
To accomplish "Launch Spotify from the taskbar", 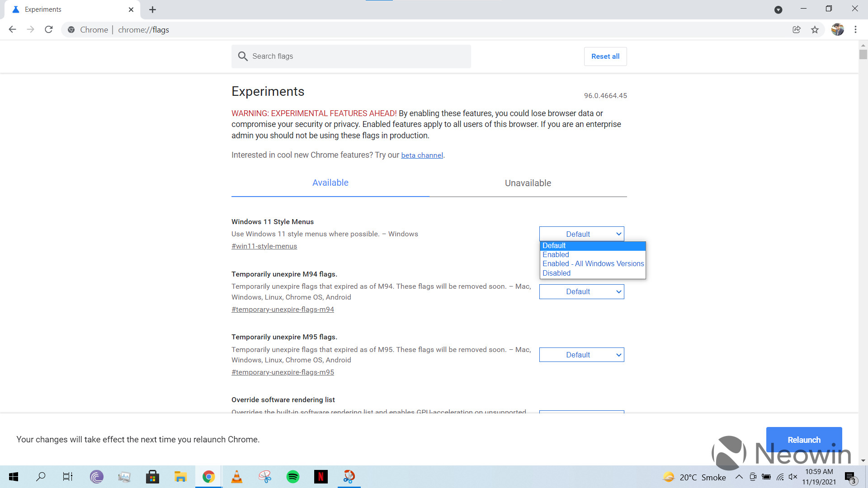I will click(x=293, y=477).
